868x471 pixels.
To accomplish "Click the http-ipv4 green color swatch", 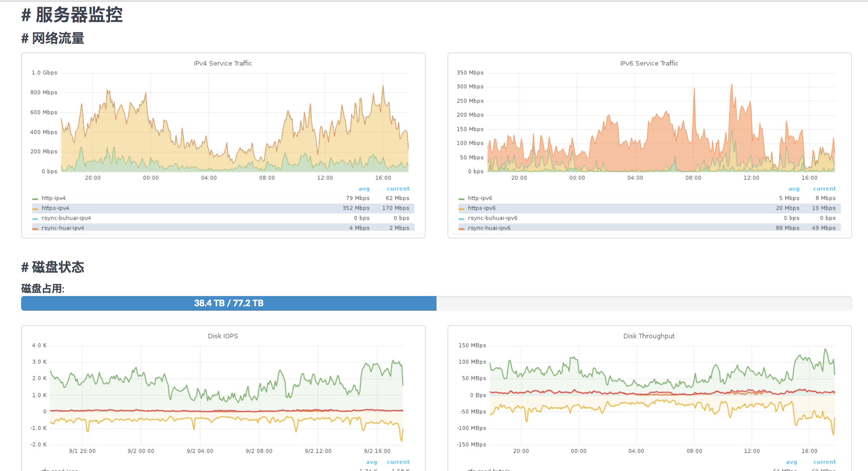I will [x=35, y=199].
